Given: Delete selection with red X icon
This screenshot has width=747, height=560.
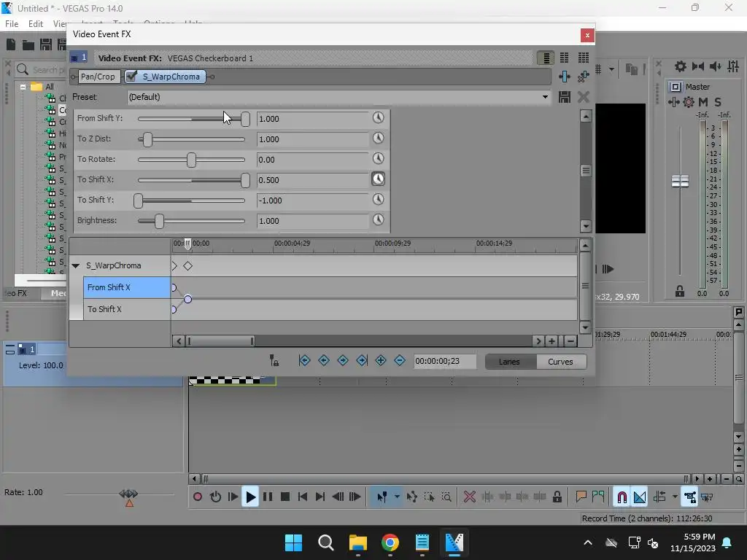Looking at the screenshot, I should (470, 497).
